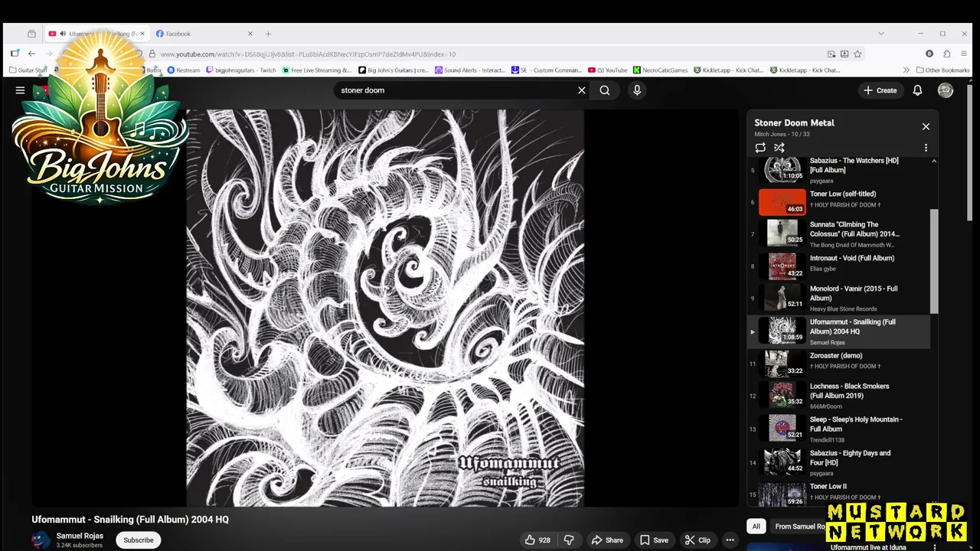Image resolution: width=980 pixels, height=551 pixels.
Task: Close the Facebook tab
Action: click(x=250, y=34)
